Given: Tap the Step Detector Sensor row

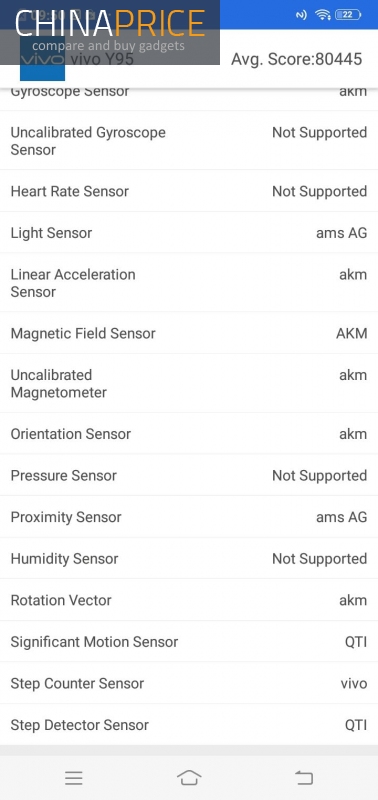Looking at the screenshot, I should coord(189,725).
